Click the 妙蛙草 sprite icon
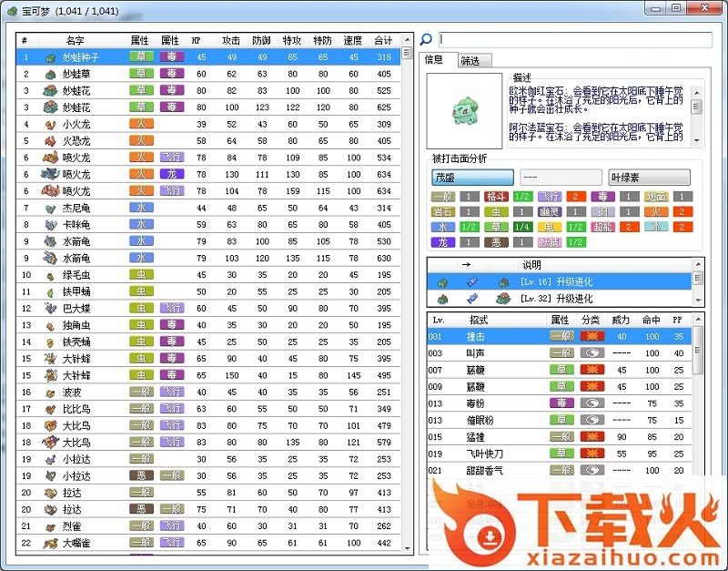 (50, 75)
